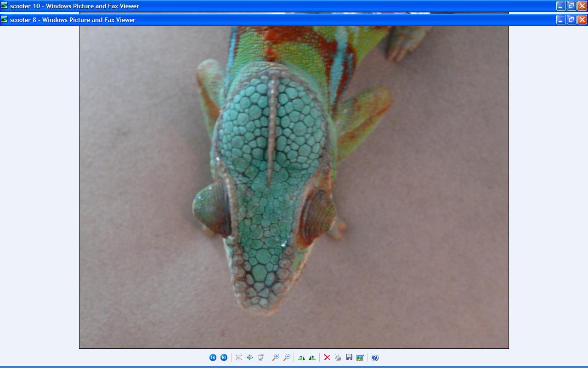
Task: Save a copy using the floppy disk icon
Action: point(349,357)
